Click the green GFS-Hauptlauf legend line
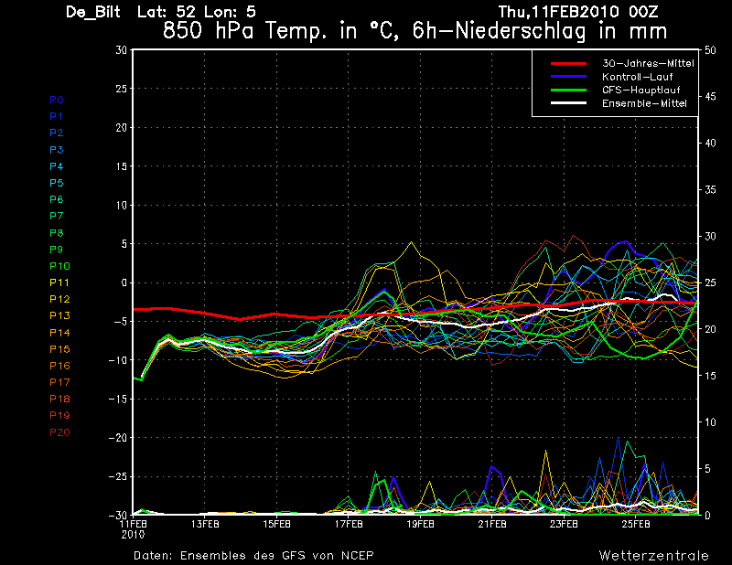The image size is (732, 565). [x=569, y=90]
